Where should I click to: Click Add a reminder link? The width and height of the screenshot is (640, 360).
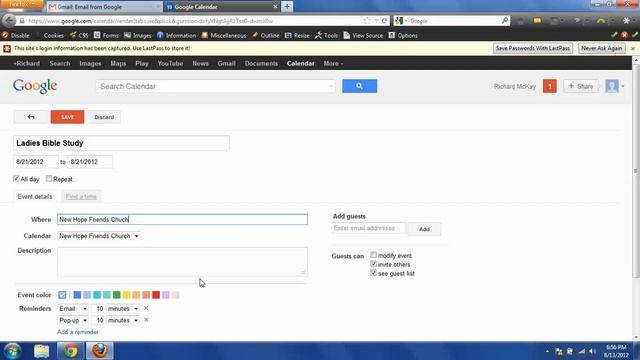pyautogui.click(x=78, y=332)
